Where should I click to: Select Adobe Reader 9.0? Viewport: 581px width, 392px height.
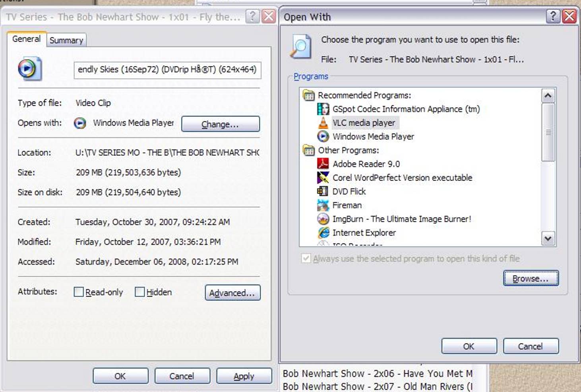click(366, 164)
